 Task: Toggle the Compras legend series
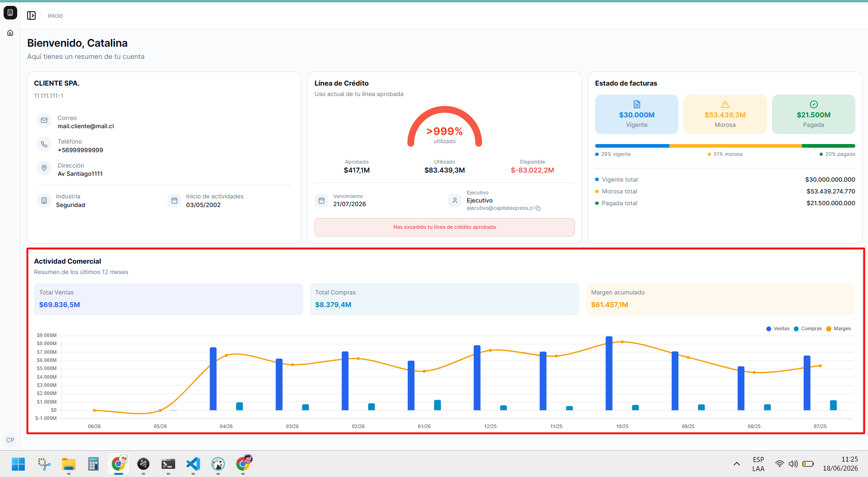point(808,329)
